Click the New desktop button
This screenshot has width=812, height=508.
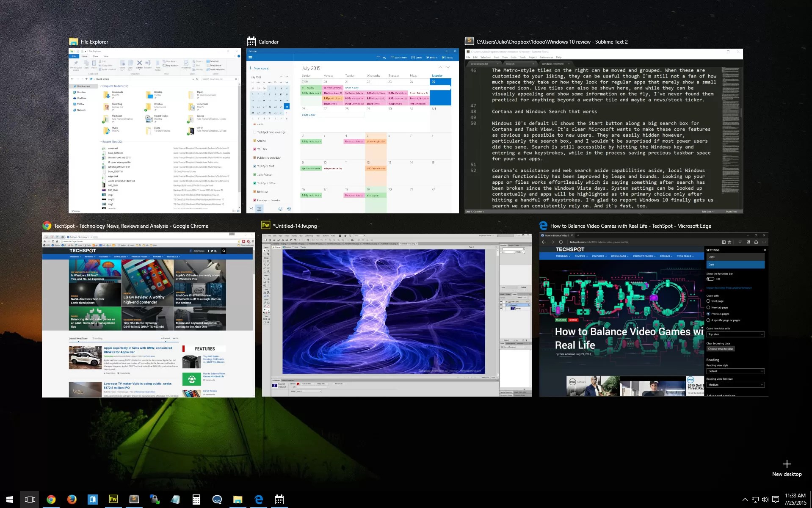[x=787, y=468]
